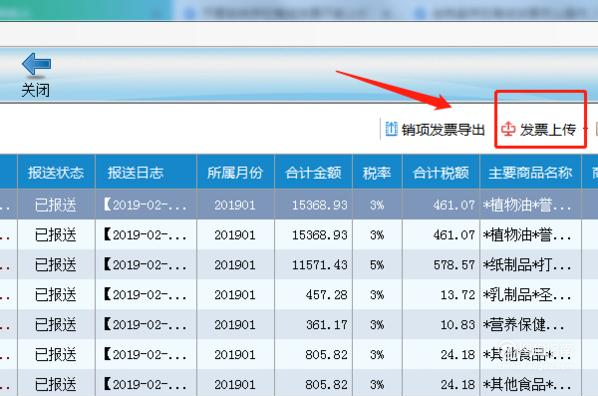Click the 主要商品名称 column header
The image size is (598, 396).
(x=530, y=172)
